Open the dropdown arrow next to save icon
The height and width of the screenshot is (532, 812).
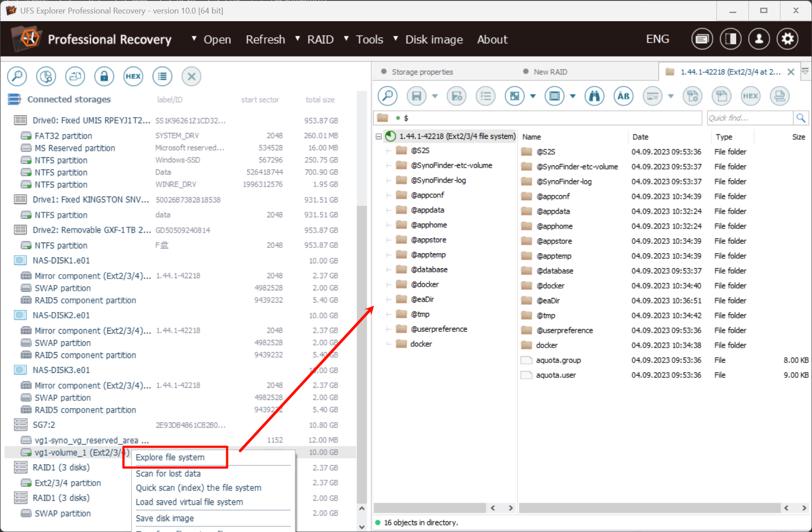(435, 96)
